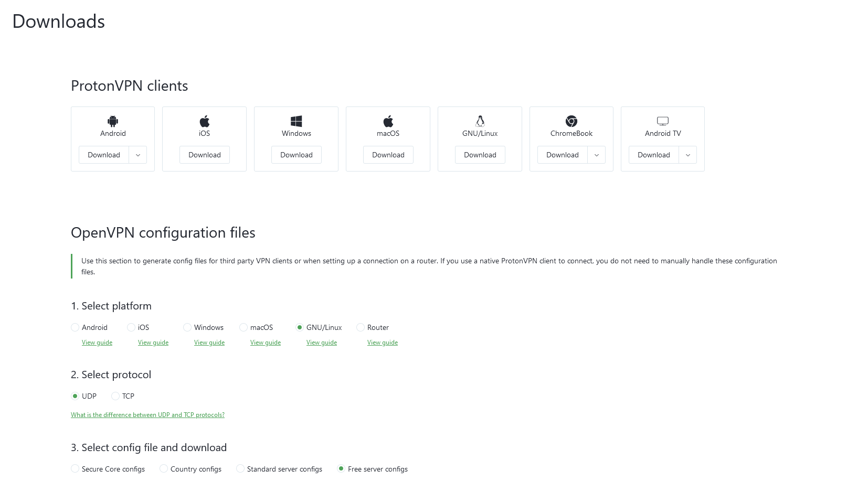Download the ChromeBook client
The height and width of the screenshot is (481, 868).
coord(563,155)
